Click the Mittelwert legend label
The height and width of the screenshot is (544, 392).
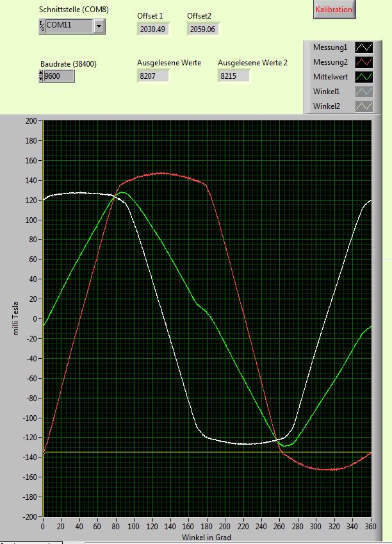tap(331, 77)
